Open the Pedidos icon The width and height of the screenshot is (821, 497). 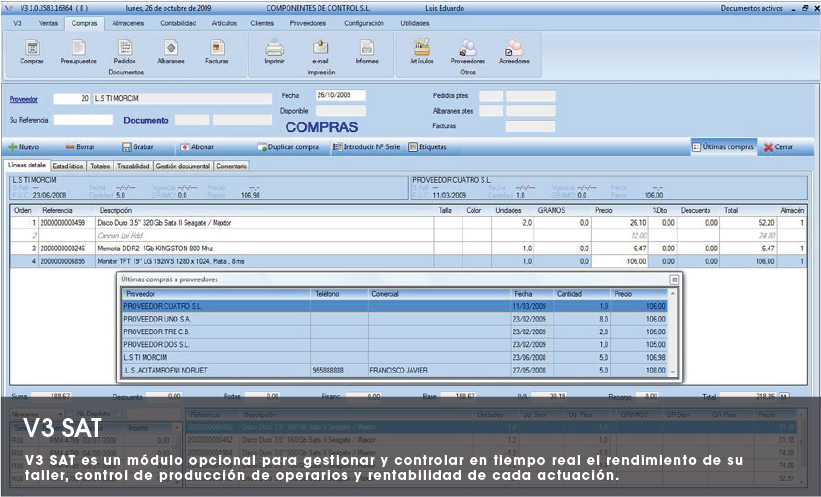pos(124,48)
